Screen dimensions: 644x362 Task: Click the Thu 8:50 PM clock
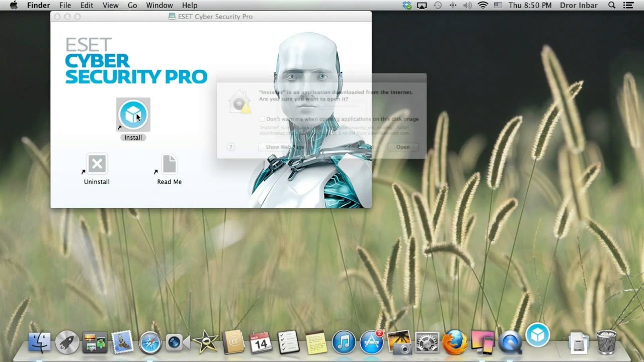[x=530, y=6]
